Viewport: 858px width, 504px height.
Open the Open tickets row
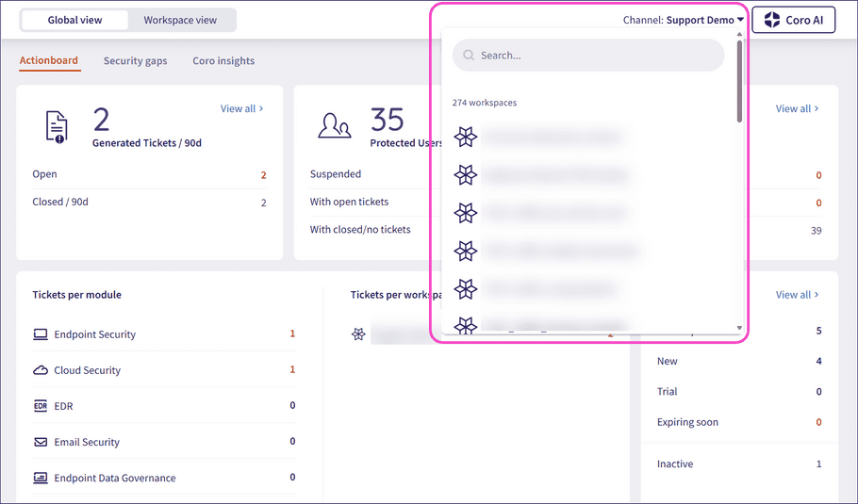coord(149,174)
